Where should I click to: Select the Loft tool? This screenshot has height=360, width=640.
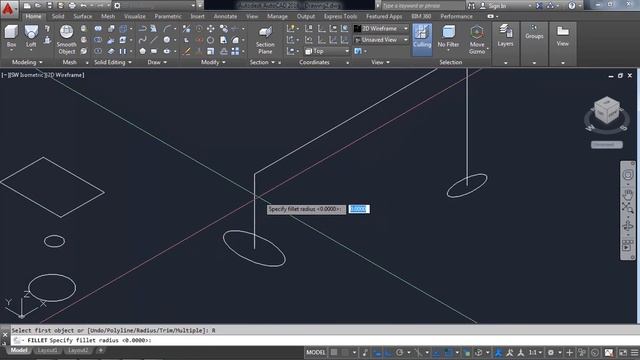(x=31, y=38)
